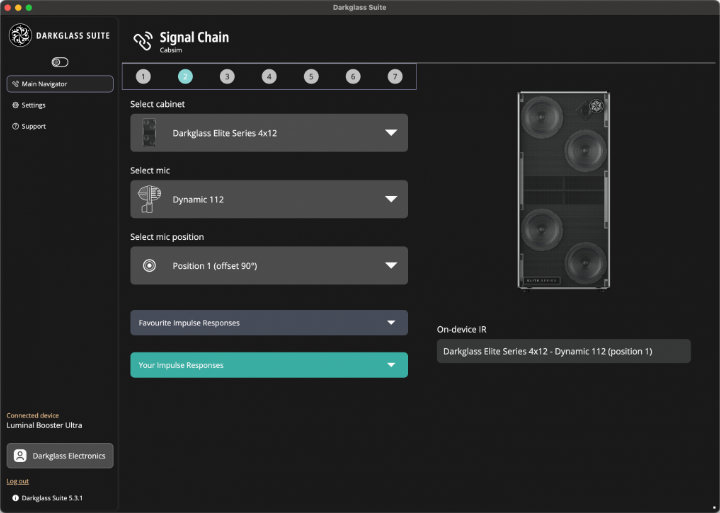The width and height of the screenshot is (720, 513).
Task: Click the version info icon
Action: (15, 498)
